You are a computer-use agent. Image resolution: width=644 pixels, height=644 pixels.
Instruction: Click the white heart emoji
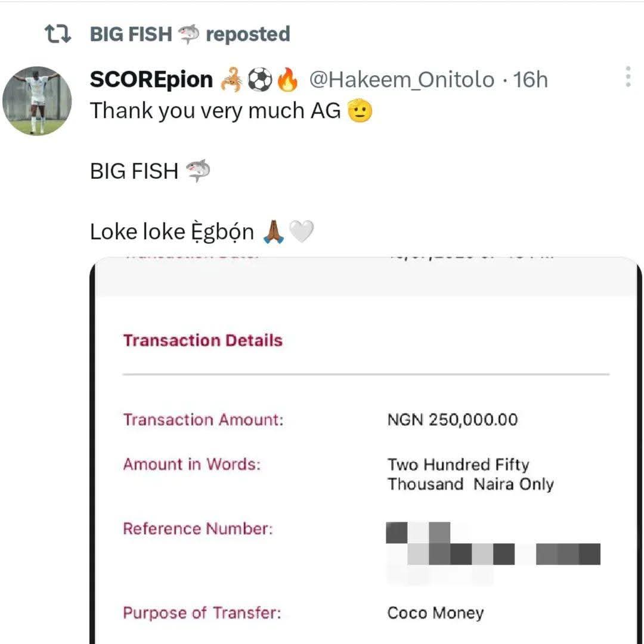tap(301, 232)
